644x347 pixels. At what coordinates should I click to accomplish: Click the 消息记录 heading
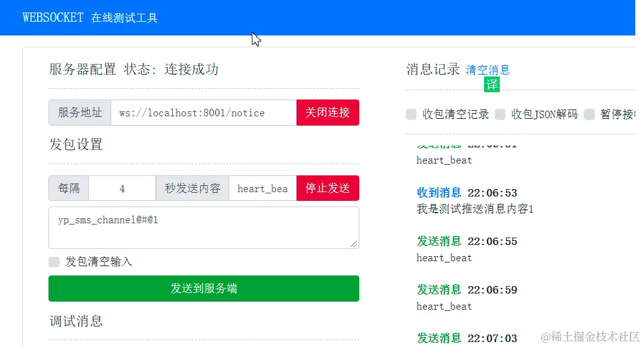tap(433, 70)
